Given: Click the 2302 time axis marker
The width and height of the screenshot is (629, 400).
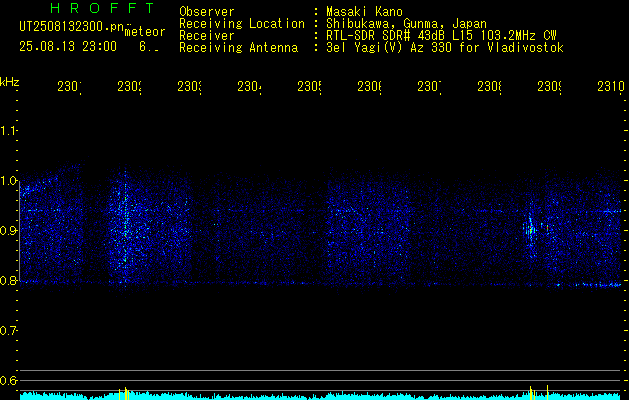Looking at the screenshot, I should pyautogui.click(x=129, y=87).
